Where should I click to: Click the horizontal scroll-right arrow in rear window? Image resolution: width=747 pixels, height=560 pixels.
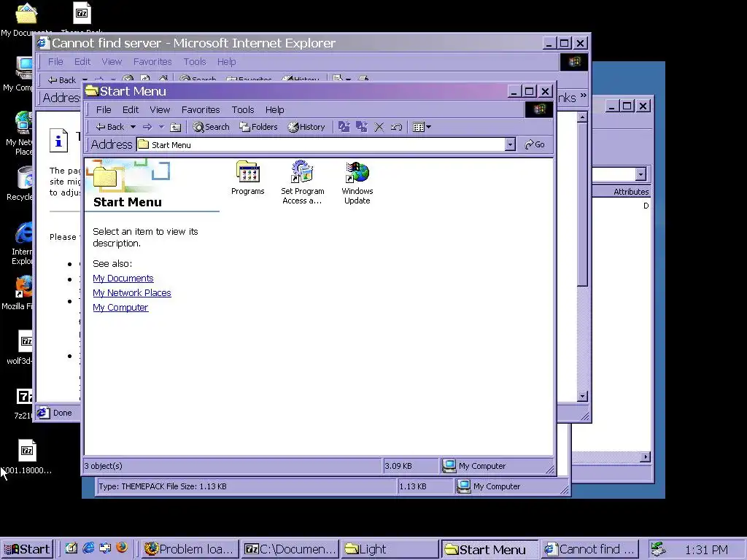[645, 457]
